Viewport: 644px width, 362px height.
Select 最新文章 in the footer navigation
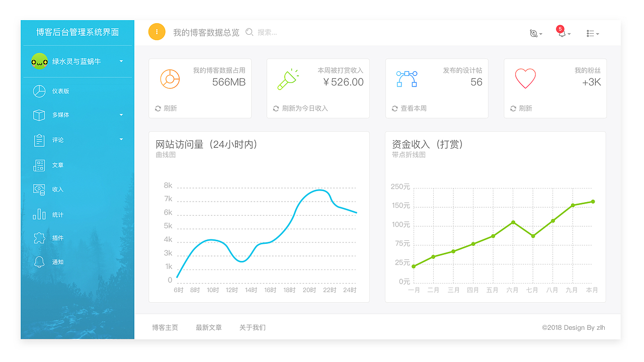point(209,327)
